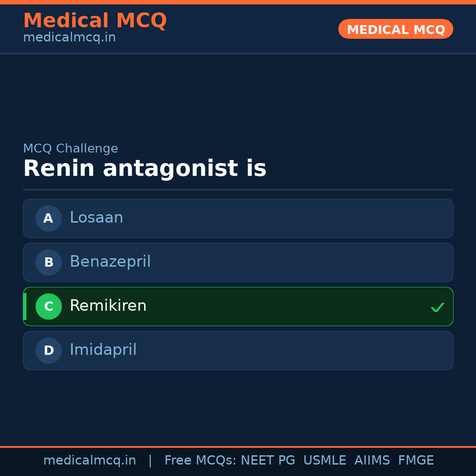Click the circled letter A icon
Screen dimensions: 476x476
coord(48,218)
